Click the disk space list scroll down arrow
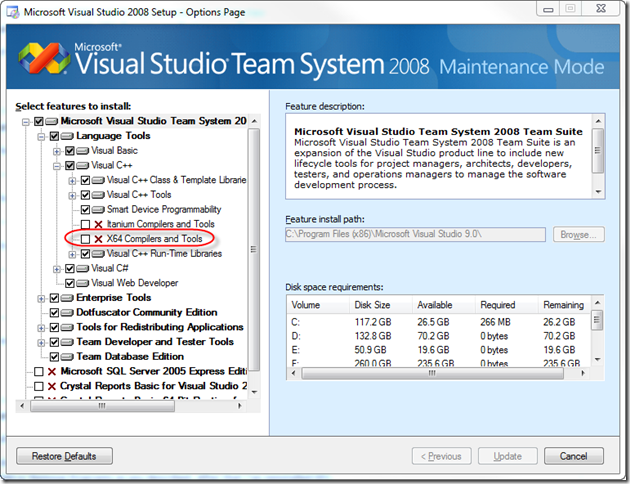Image resolution: width=630 pixels, height=484 pixels. [x=597, y=359]
